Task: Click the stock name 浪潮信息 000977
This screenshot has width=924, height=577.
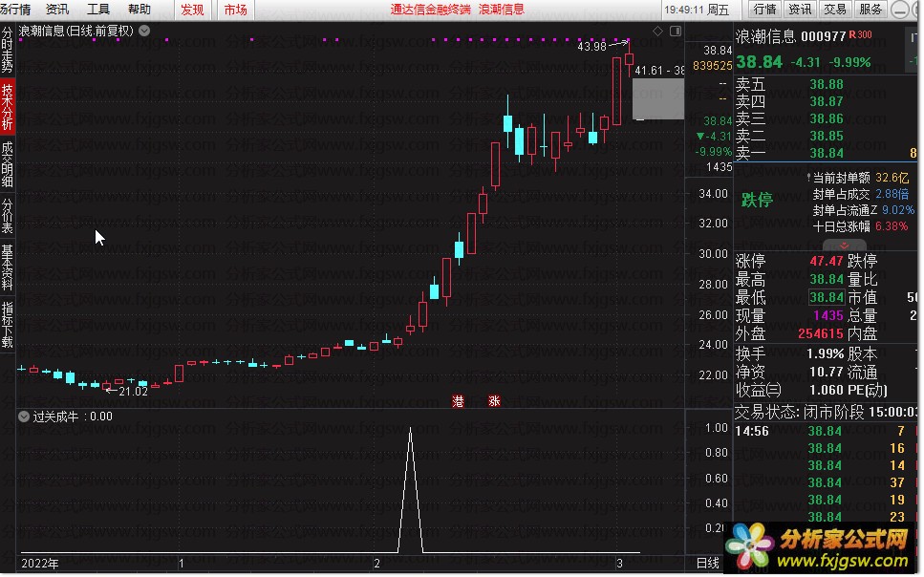Action: (x=791, y=36)
